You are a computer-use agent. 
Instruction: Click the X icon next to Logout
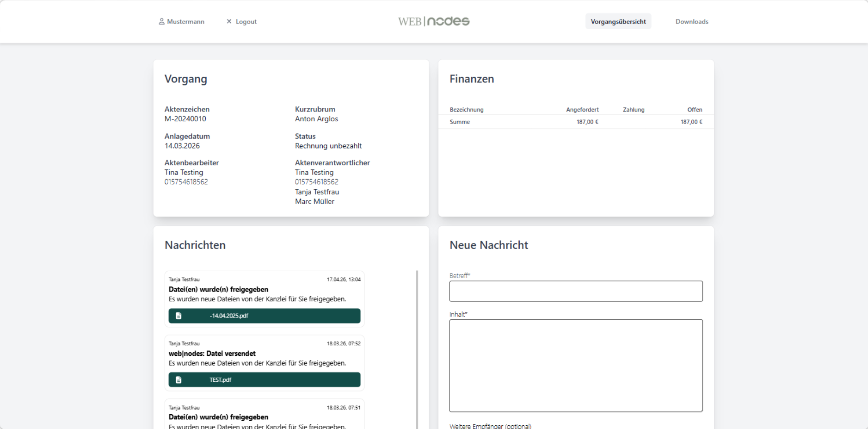229,22
